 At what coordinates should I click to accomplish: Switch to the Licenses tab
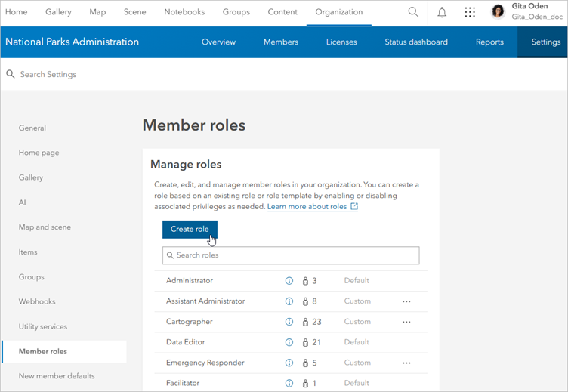[341, 42]
